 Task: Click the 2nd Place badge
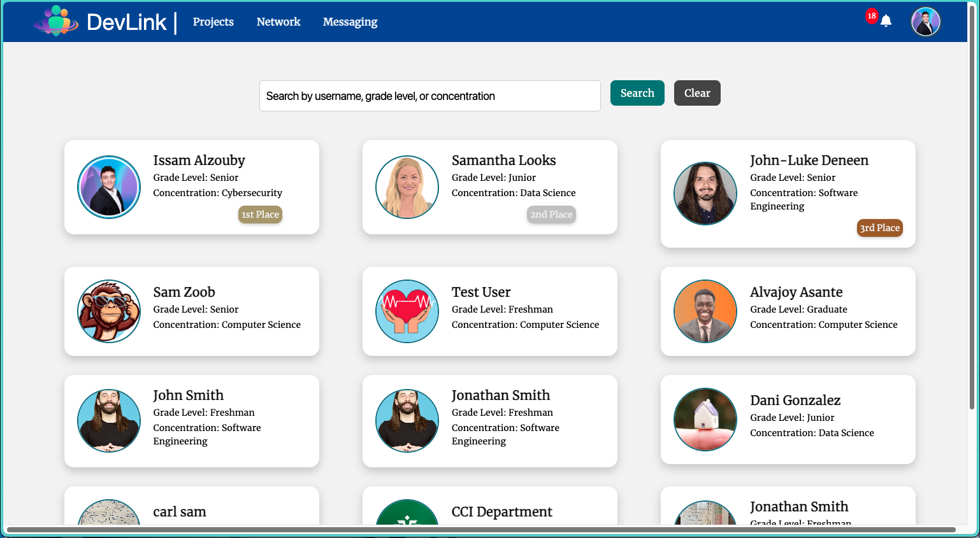pyautogui.click(x=552, y=215)
